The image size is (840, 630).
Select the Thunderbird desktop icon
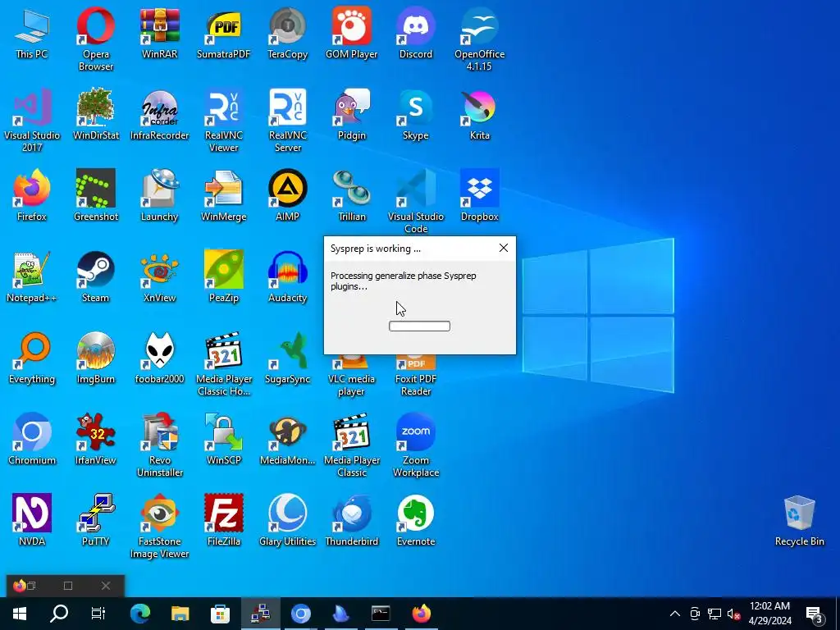tap(351, 521)
